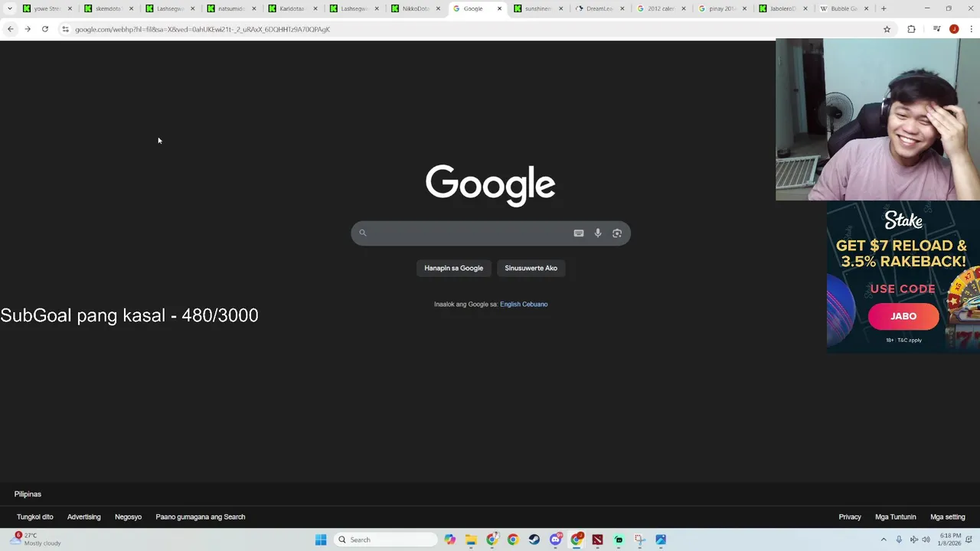
Task: Click the JABO code button on Stake ad
Action: click(903, 316)
